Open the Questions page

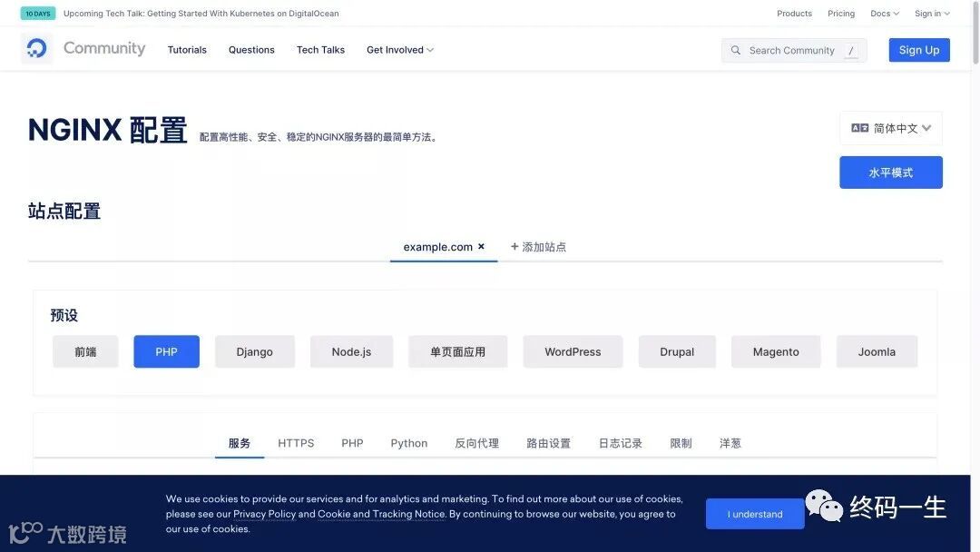[x=251, y=49]
